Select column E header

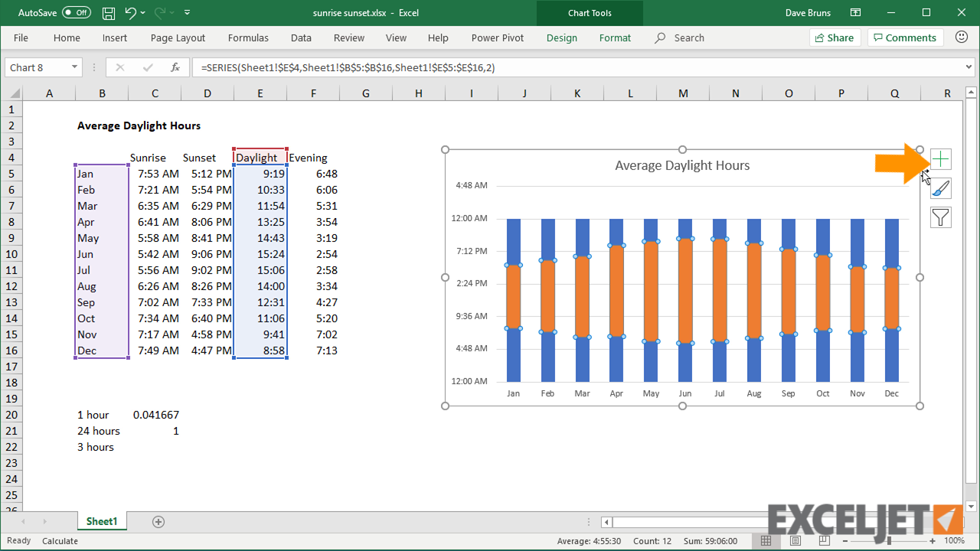pos(260,93)
